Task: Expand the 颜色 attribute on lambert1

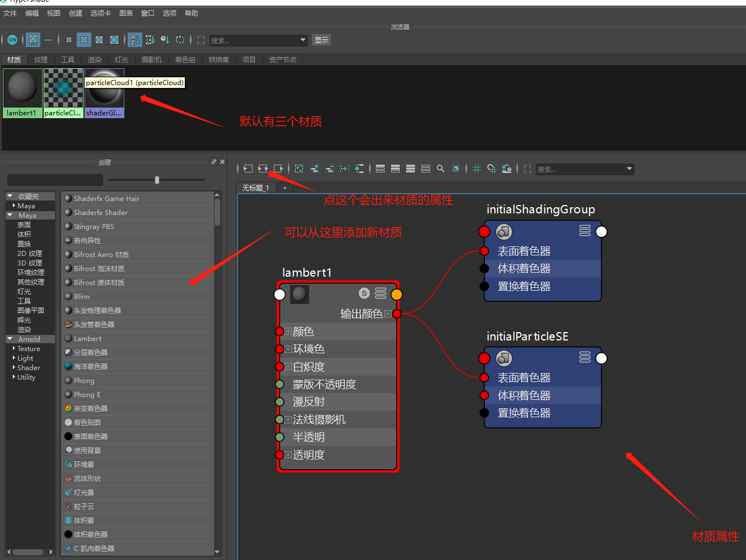Action: (x=288, y=332)
